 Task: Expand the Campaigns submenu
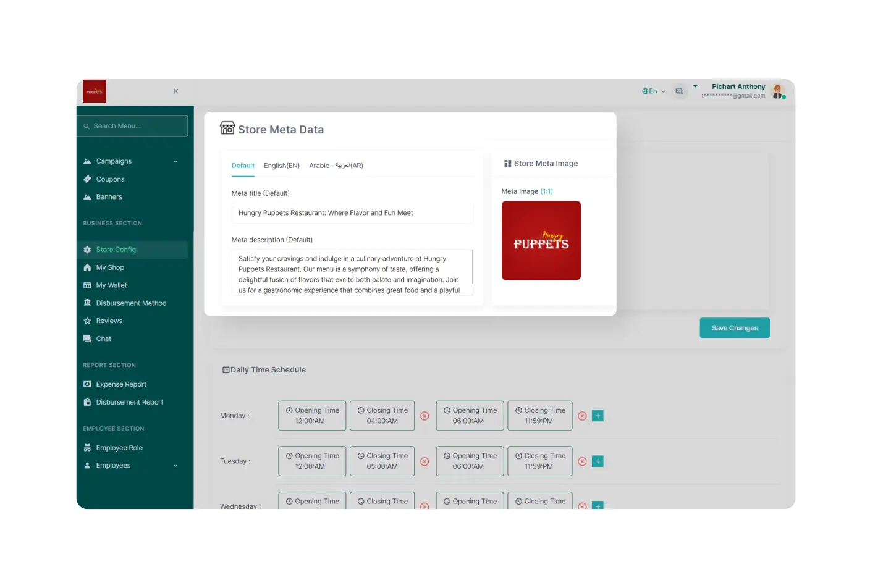(175, 161)
